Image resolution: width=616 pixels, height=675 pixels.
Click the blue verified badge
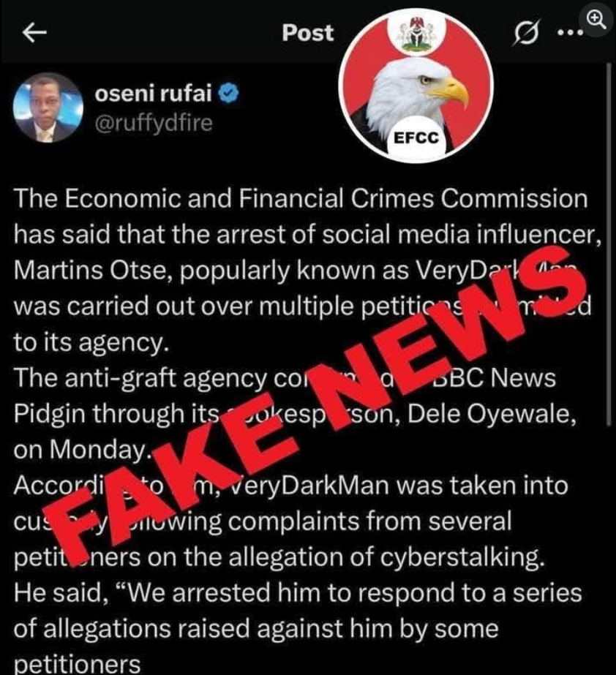click(x=229, y=94)
